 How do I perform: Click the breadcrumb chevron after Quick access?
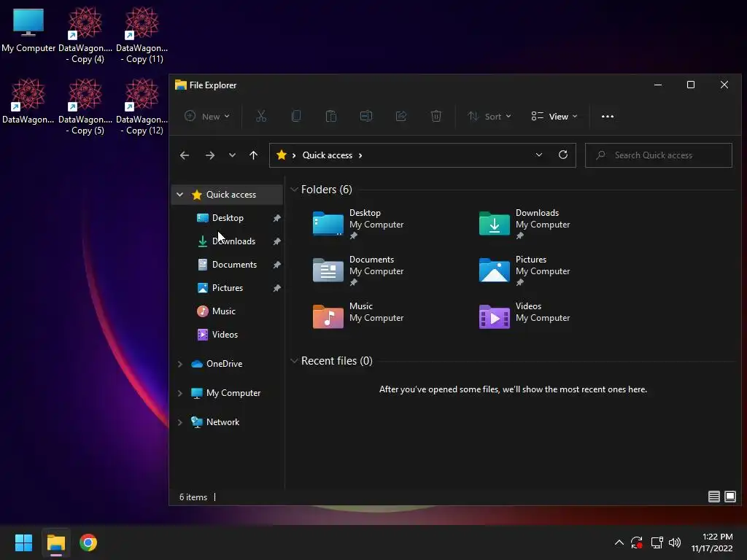360,155
